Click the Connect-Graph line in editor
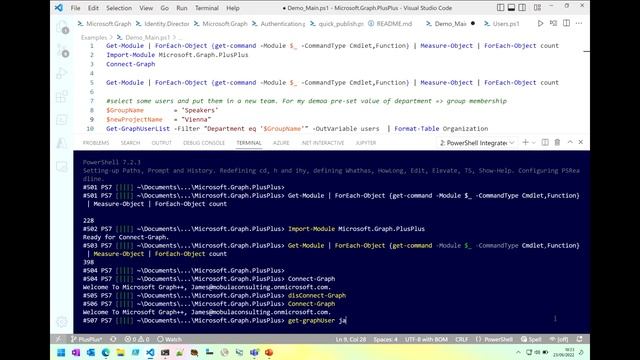This screenshot has height=360, width=640. [131, 64]
